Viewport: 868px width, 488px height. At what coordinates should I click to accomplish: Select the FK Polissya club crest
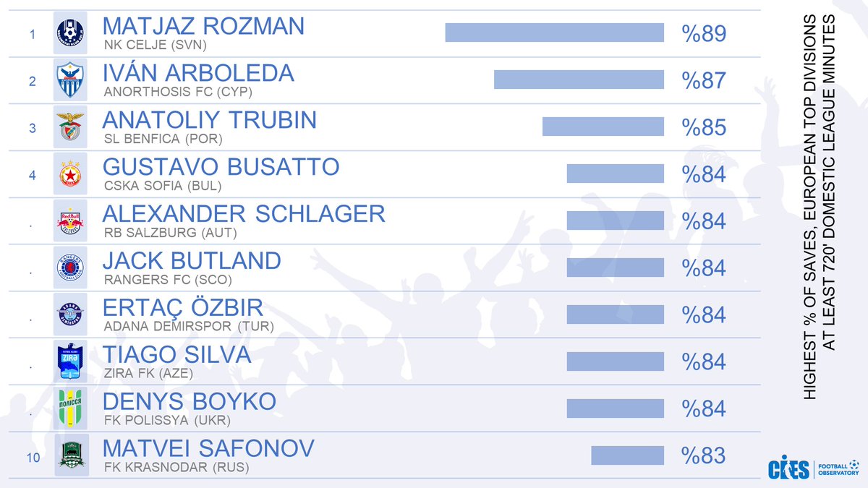pyautogui.click(x=71, y=408)
